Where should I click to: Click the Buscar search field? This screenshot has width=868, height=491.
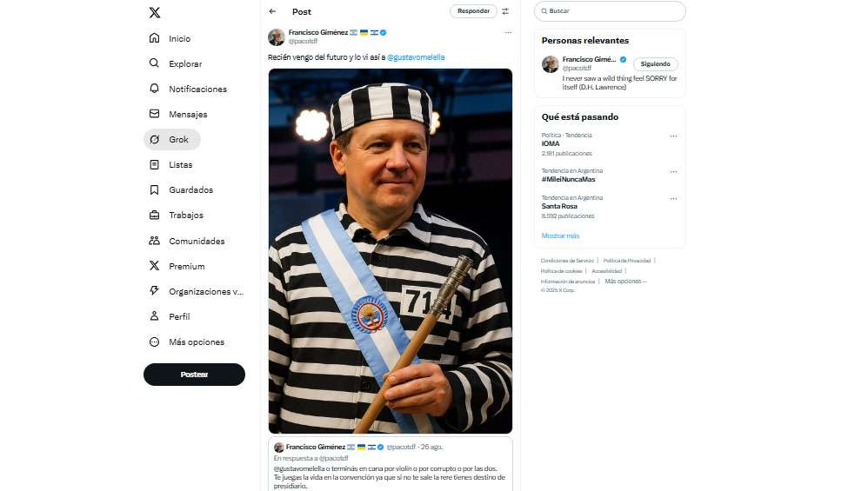[x=613, y=11]
